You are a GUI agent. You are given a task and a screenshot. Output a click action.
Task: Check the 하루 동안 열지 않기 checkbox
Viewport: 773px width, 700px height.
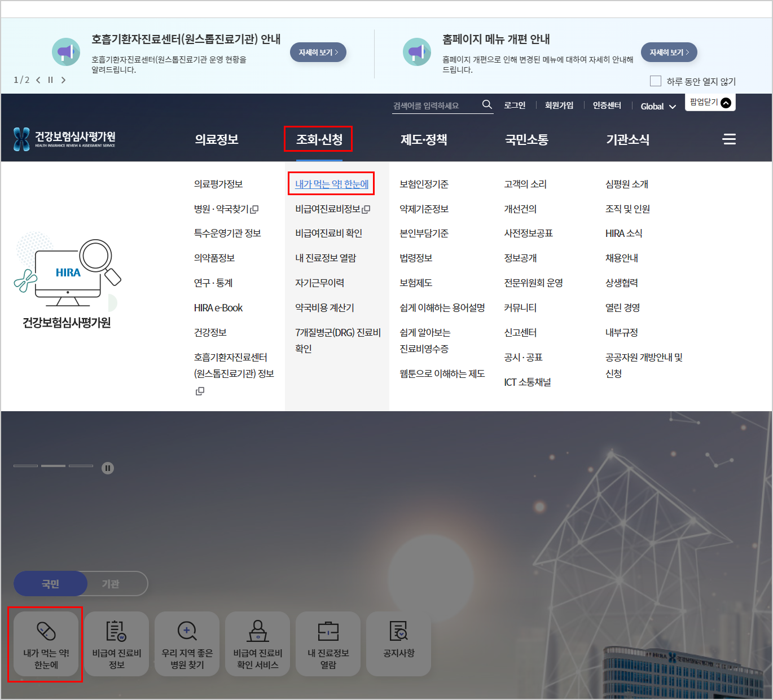[656, 81]
